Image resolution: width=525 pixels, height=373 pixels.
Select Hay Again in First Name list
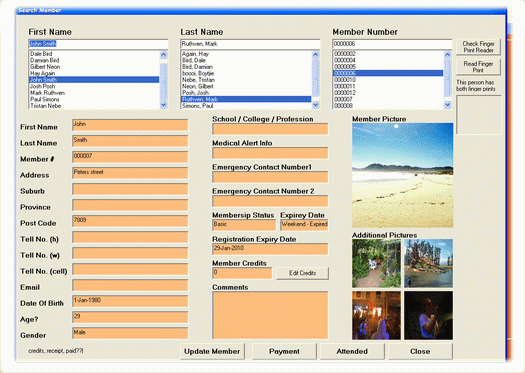94,73
